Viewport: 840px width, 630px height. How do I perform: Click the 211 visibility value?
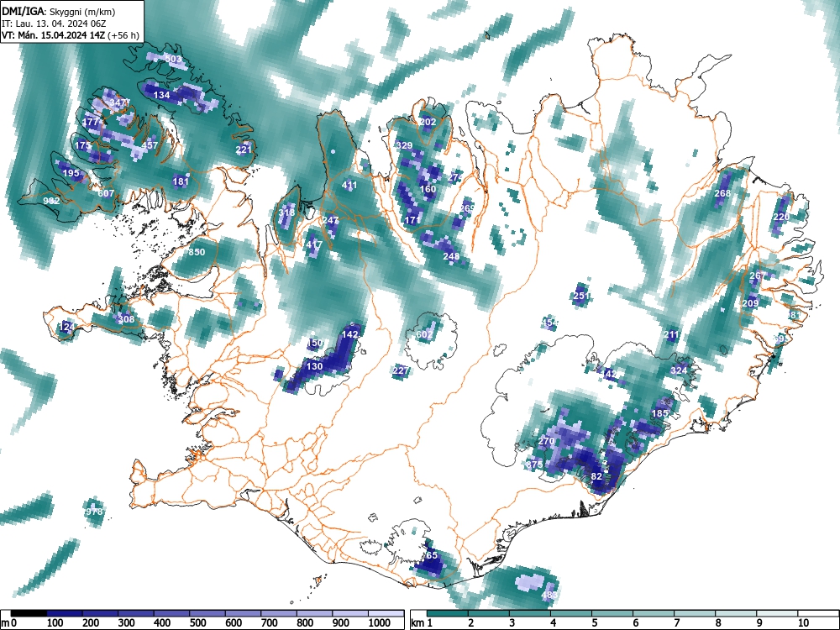click(x=671, y=334)
